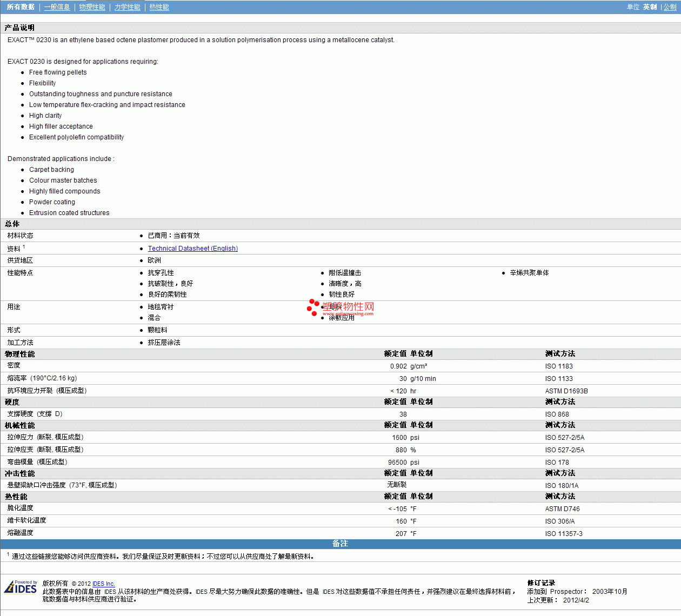Click the ISO 1183 test method cell
This screenshot has height=616, width=681.
click(x=558, y=366)
